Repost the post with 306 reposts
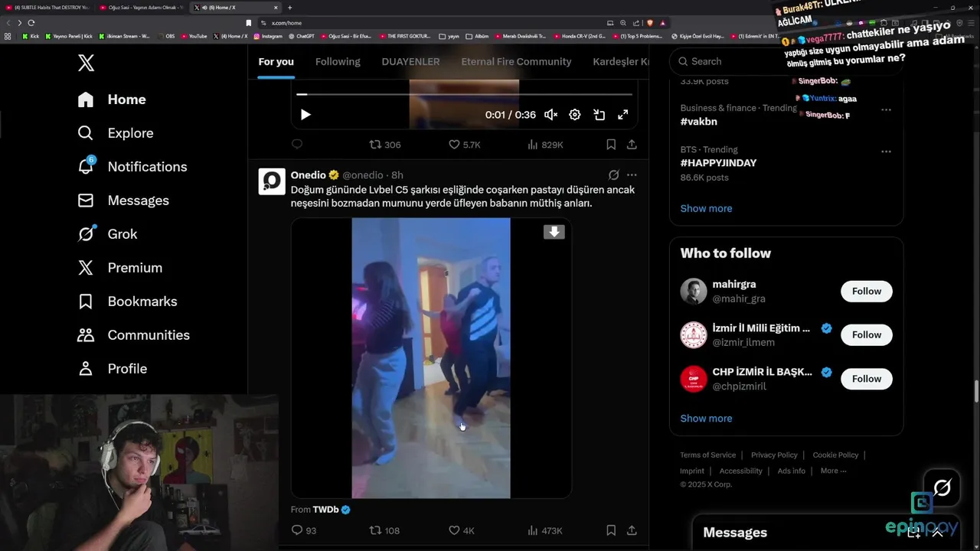This screenshot has width=980, height=551. (x=385, y=145)
